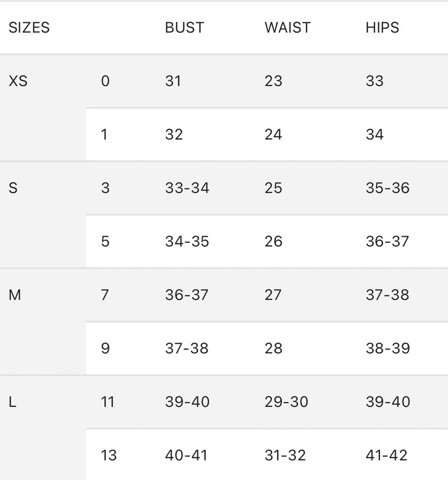The width and height of the screenshot is (448, 480).
Task: Click bust value 40-41
Action: [186, 455]
